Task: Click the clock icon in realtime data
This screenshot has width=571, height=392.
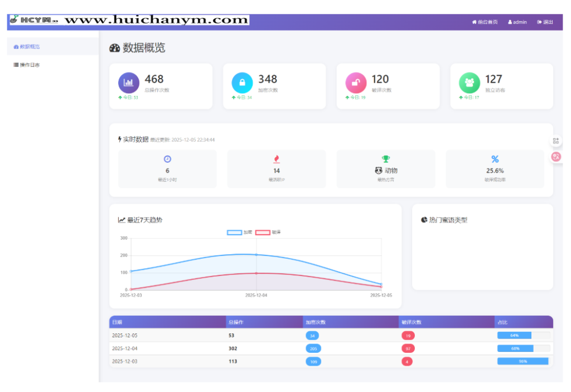Action: pos(167,159)
